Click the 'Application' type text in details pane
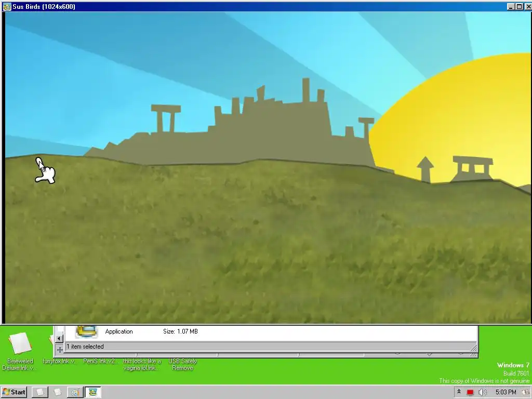This screenshot has width=532, height=399. pyautogui.click(x=119, y=331)
